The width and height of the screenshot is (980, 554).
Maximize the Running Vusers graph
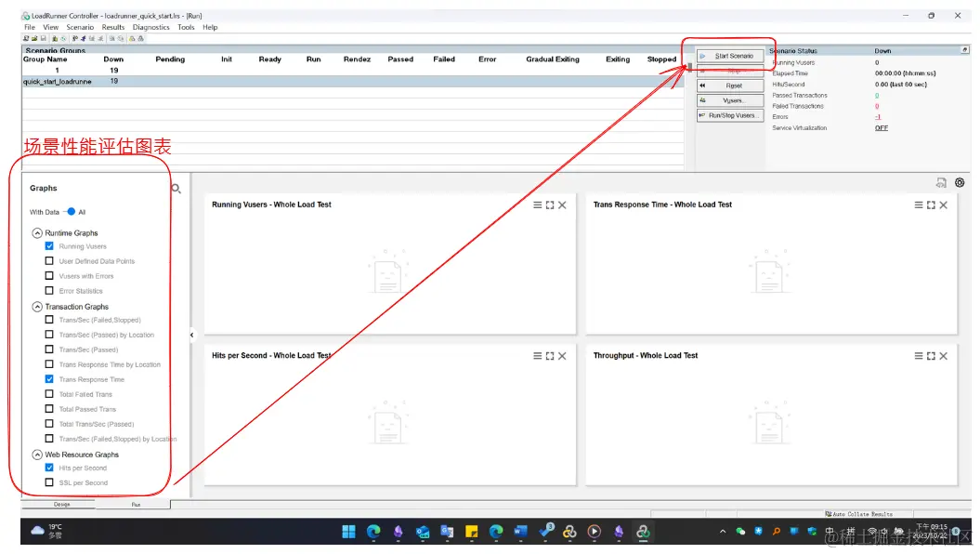point(550,205)
